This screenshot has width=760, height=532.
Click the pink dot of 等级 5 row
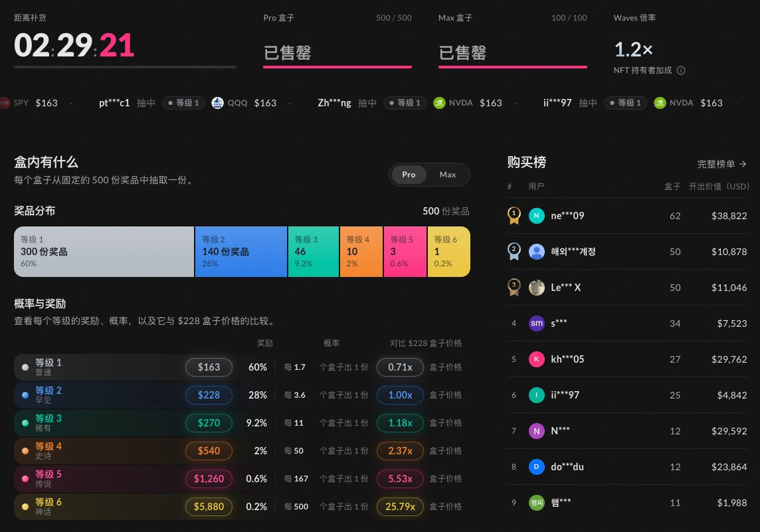[x=25, y=479]
